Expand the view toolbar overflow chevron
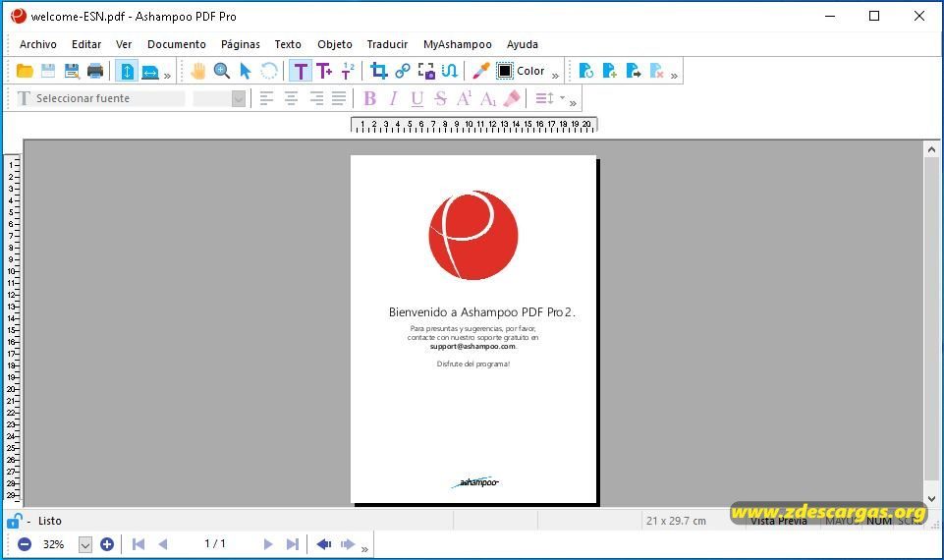 point(167,76)
